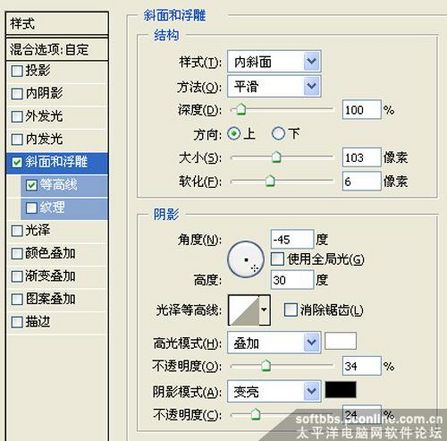Select the 上 (up) direction radio button

point(234,134)
